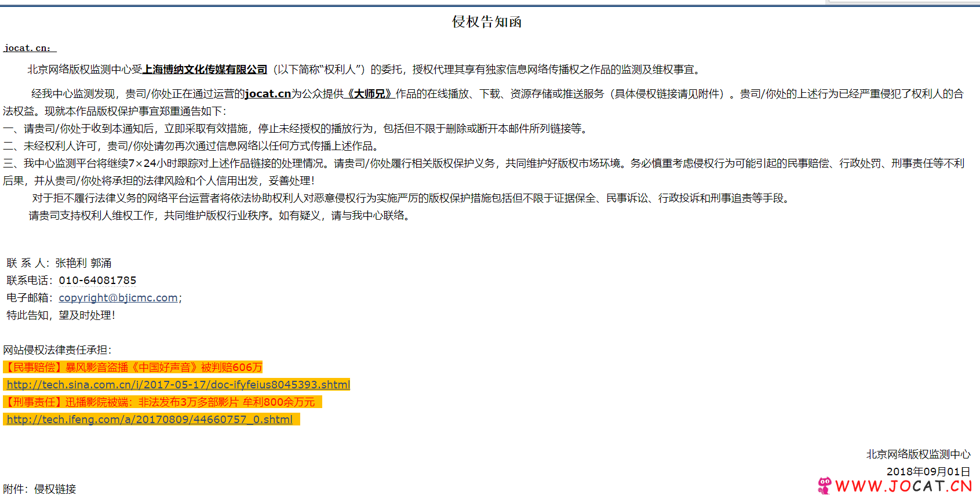This screenshot has width=980, height=495.
Task: Click the 附件：侵权链接 attachment label
Action: 39,489
